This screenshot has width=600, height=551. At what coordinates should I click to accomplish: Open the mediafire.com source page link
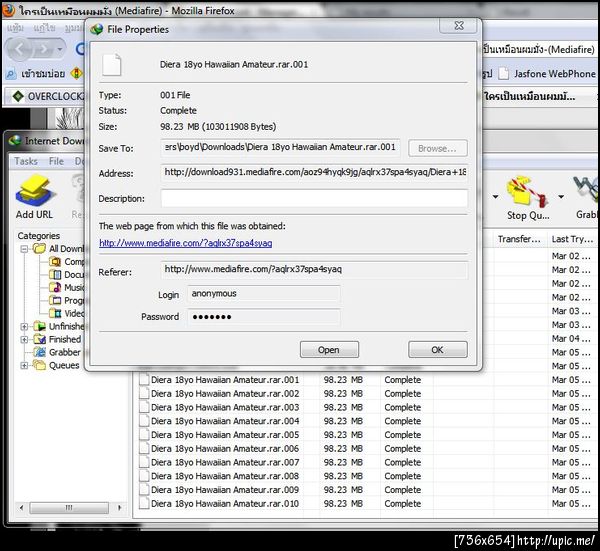click(186, 243)
